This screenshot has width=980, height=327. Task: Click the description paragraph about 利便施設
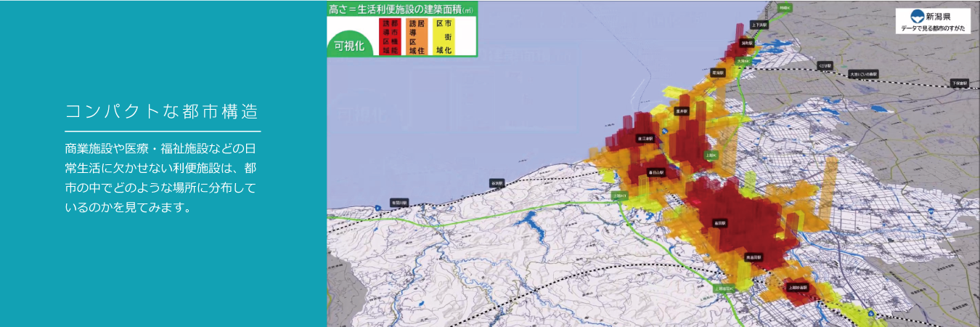pos(160,178)
